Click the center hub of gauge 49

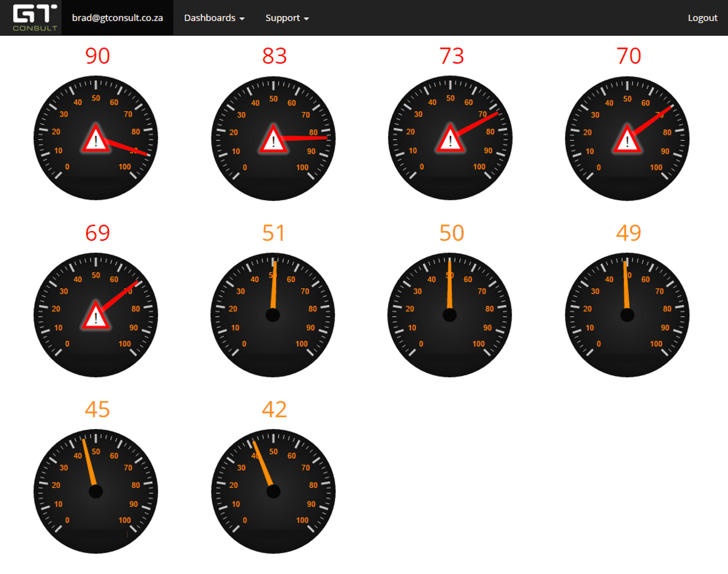pyautogui.click(x=627, y=315)
